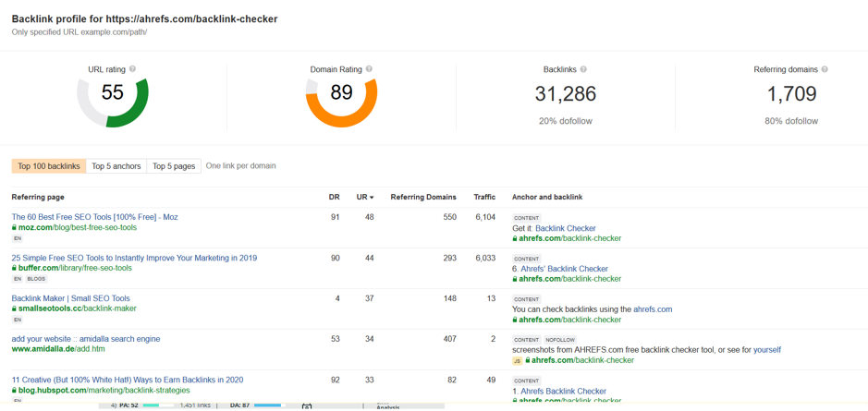Click the Ahrefs' Backlink Checker anchor in Buffer row
Screen dimensions: 868x411
pyautogui.click(x=565, y=269)
